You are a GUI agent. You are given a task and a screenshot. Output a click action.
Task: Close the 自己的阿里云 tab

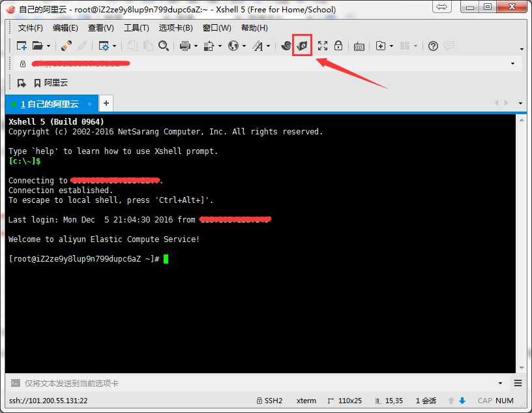(89, 104)
